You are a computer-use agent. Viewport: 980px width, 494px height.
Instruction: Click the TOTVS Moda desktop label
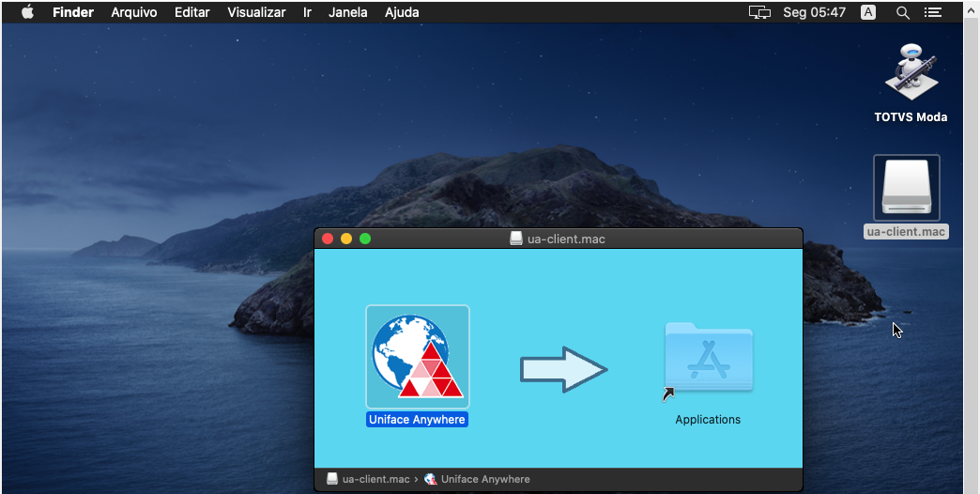coord(911,117)
